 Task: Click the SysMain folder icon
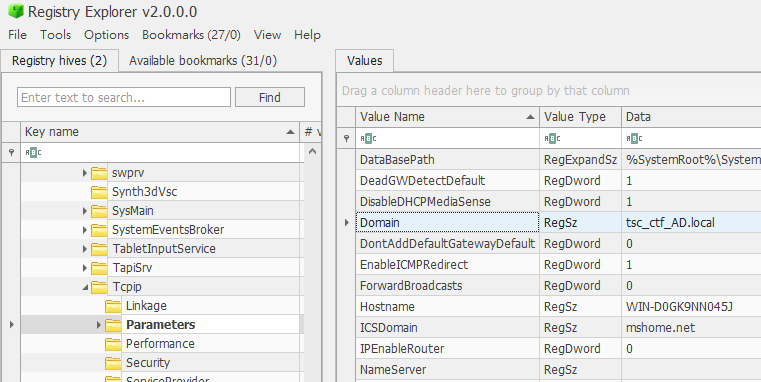(99, 211)
